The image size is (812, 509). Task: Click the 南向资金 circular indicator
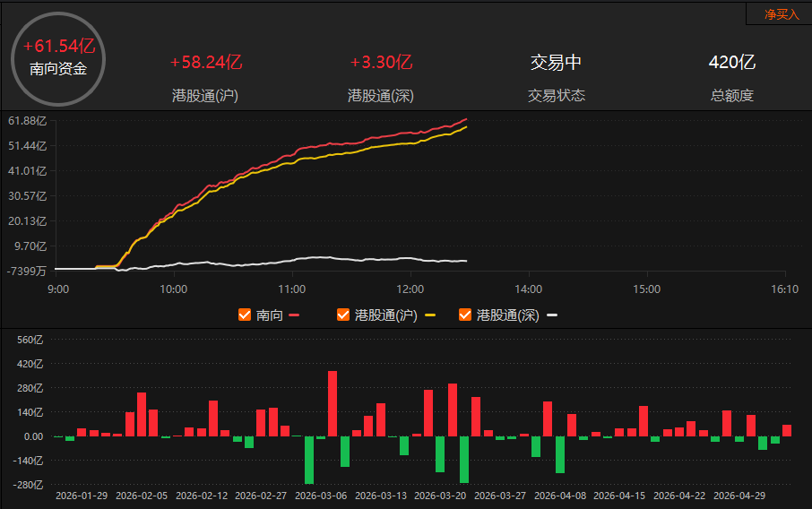(58, 59)
